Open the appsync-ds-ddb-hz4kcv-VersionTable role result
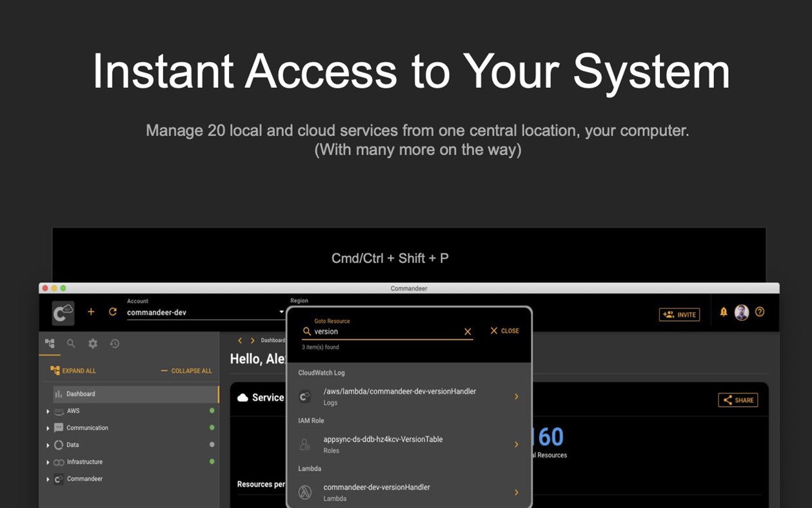 (409, 444)
